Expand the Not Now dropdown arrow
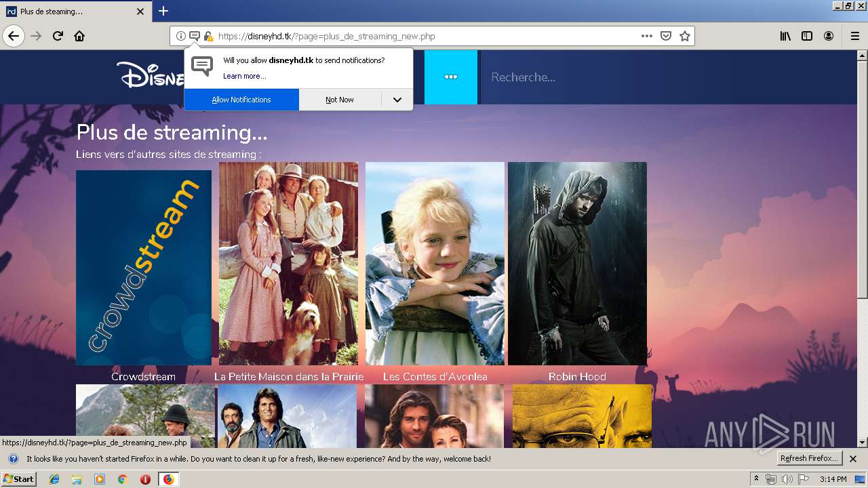This screenshot has height=488, width=868. click(397, 100)
